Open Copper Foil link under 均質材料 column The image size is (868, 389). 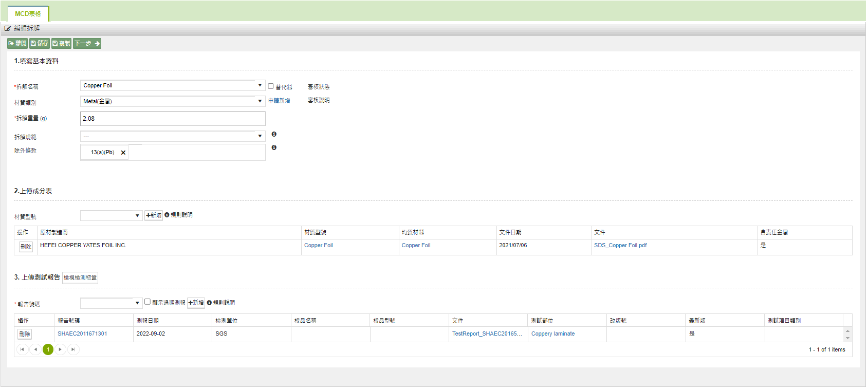coord(416,246)
